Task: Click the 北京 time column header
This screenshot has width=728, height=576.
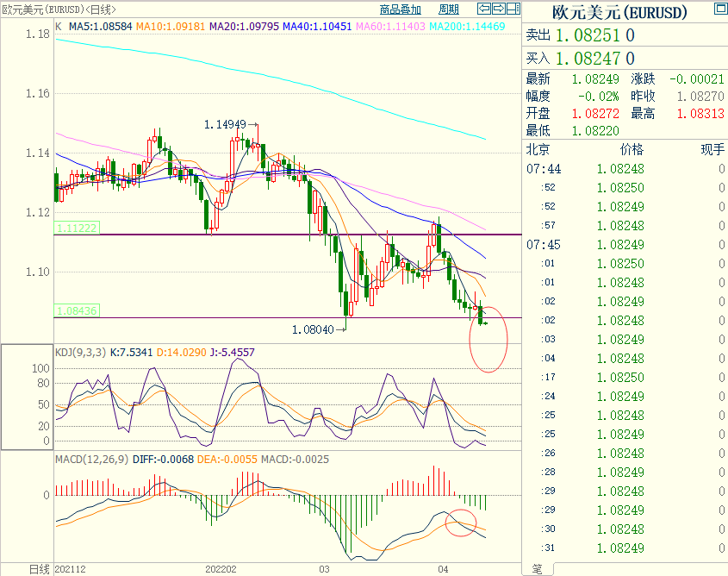Action: pyautogui.click(x=538, y=149)
